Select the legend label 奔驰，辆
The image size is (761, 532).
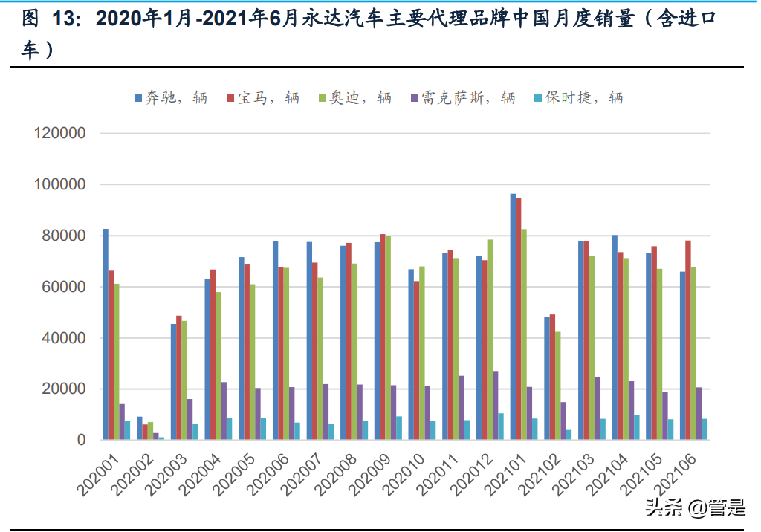(176, 98)
